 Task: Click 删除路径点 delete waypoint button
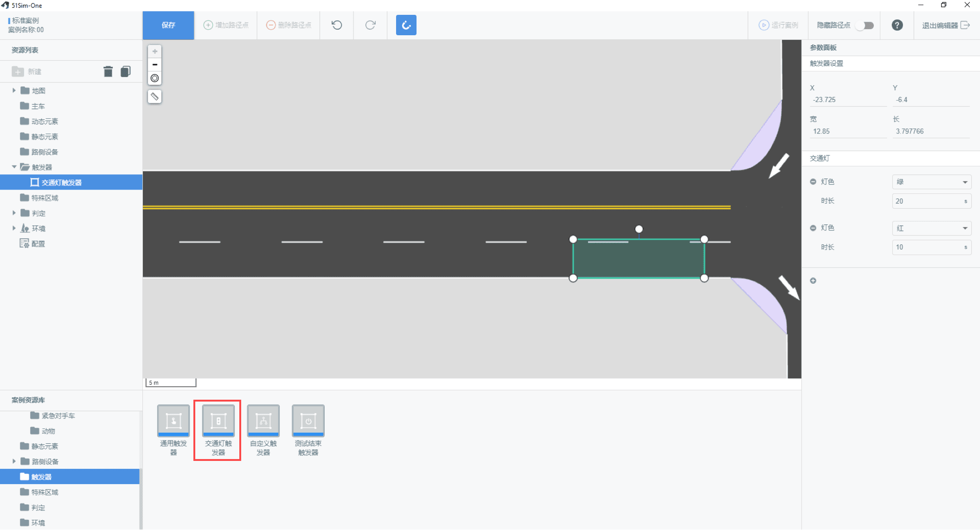coord(288,25)
